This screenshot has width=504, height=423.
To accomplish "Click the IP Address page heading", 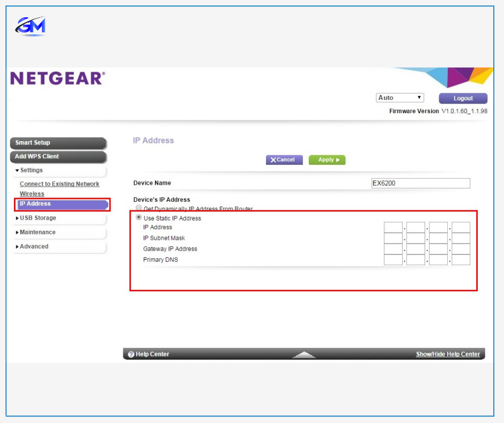I will point(153,140).
